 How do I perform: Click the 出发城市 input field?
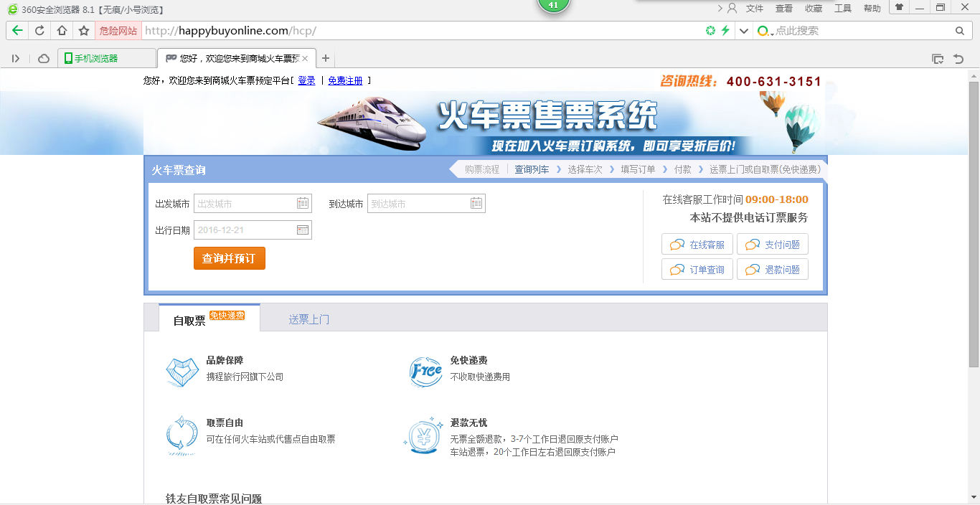pyautogui.click(x=253, y=204)
